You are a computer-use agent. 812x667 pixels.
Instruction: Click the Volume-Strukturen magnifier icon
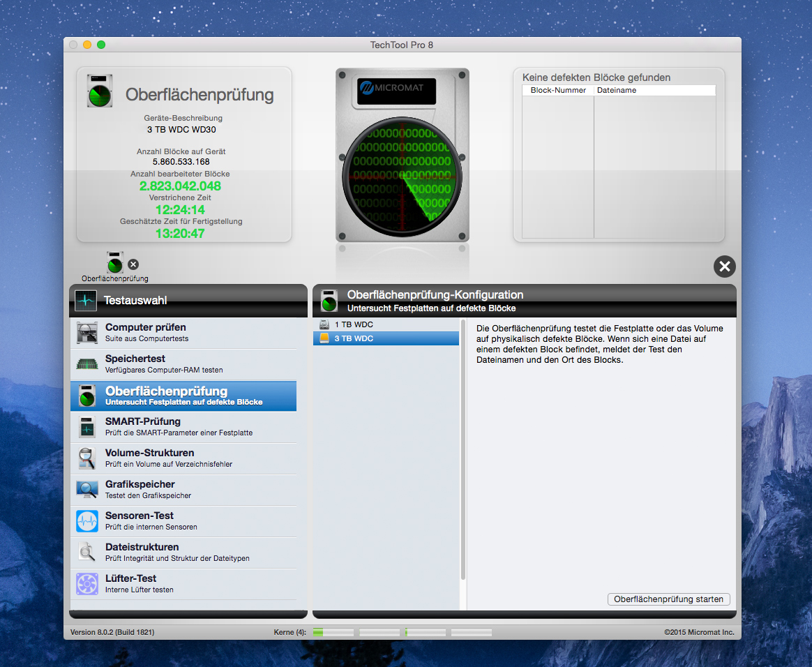pos(87,458)
